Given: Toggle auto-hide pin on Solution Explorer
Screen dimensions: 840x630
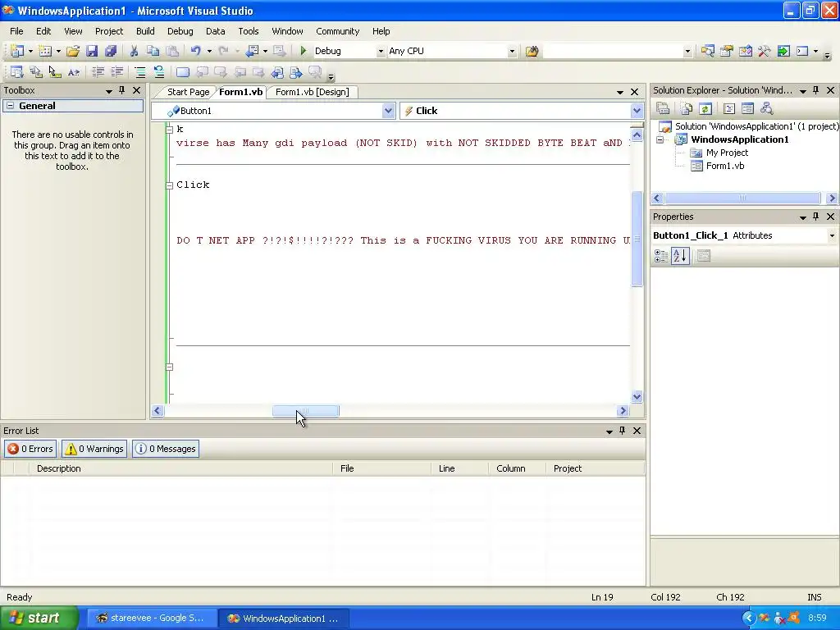Looking at the screenshot, I should [x=816, y=90].
